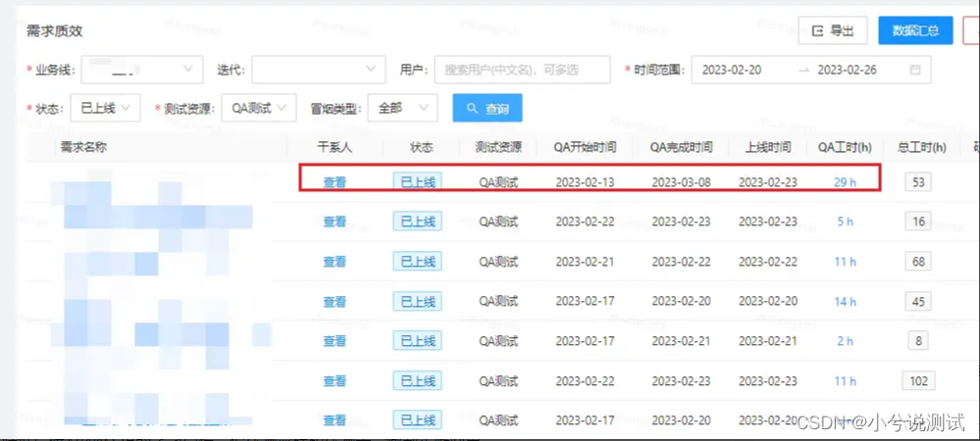Viewport: 980px width, 441px height.
Task: Click the 状态 column header
Action: [x=421, y=147]
